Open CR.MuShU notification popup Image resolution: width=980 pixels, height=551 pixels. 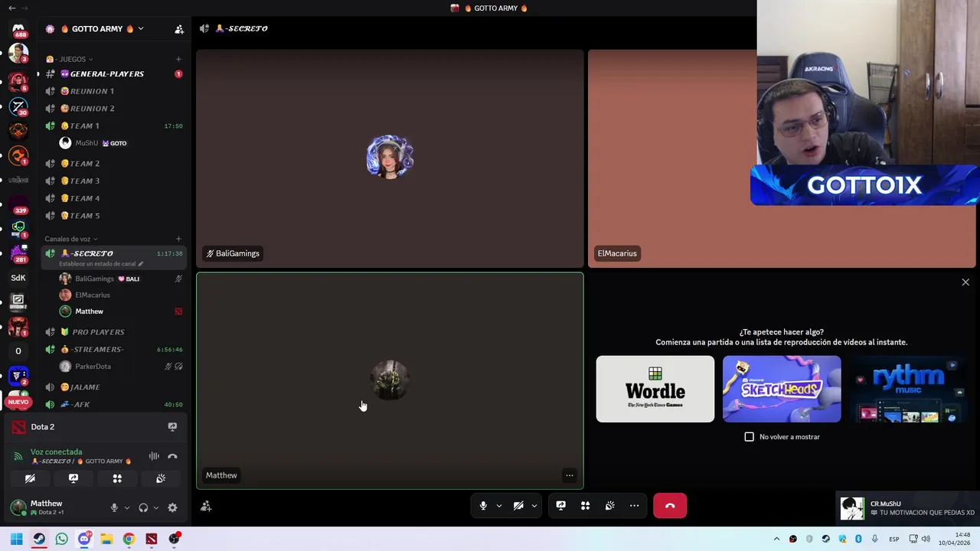pyautogui.click(x=908, y=508)
